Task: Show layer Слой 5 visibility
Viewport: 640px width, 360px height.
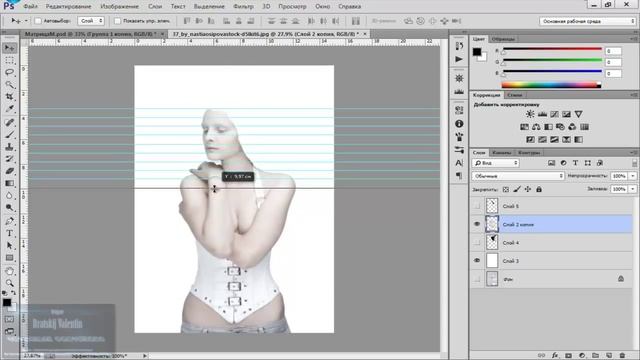Action: [x=477, y=206]
